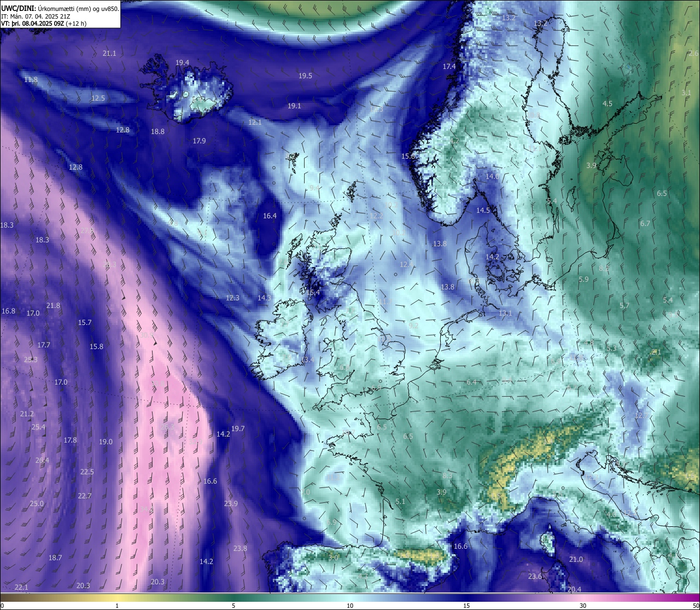Click the map value 17.7

[44, 345]
